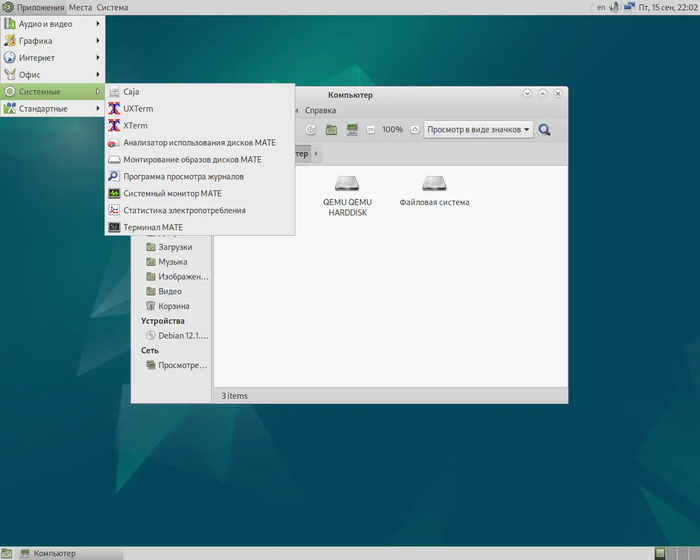
Task: Click the Audio и видео category icon
Action: (x=9, y=24)
